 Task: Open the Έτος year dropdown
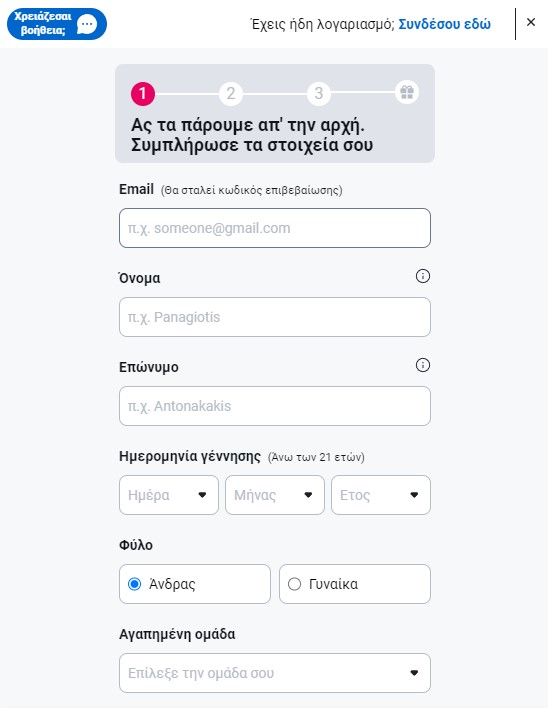coord(381,495)
